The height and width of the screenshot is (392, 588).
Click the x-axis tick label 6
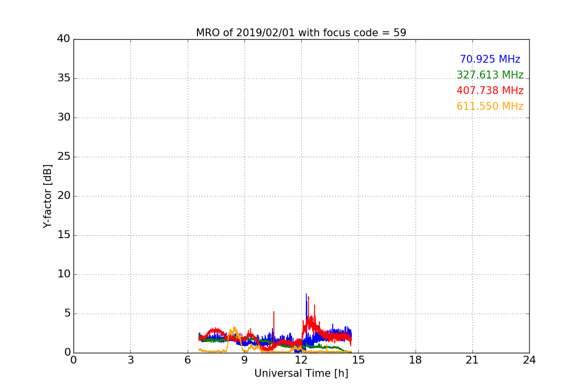click(x=187, y=360)
